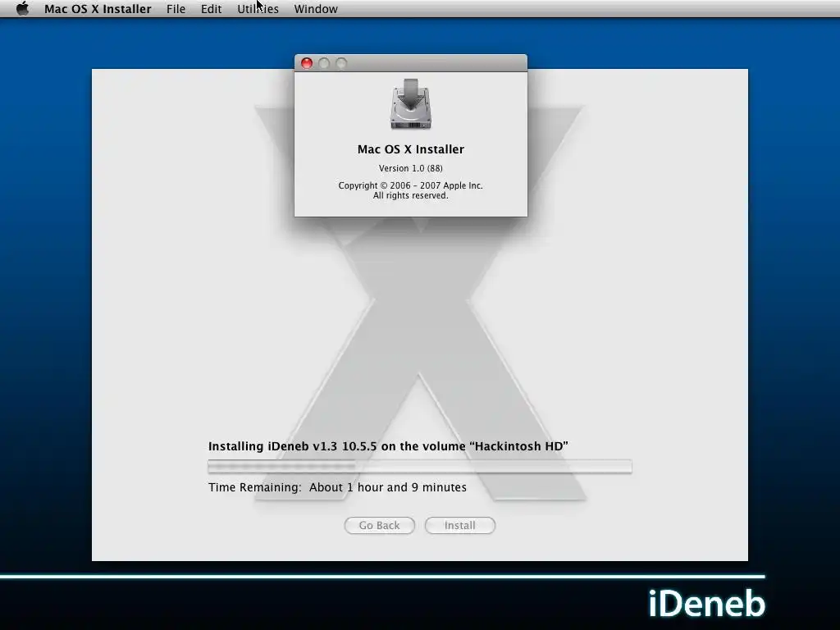Click the Copyright 2006 - 2007 Apple Inc. text
Viewport: 840px width, 630px height.
coord(411,185)
